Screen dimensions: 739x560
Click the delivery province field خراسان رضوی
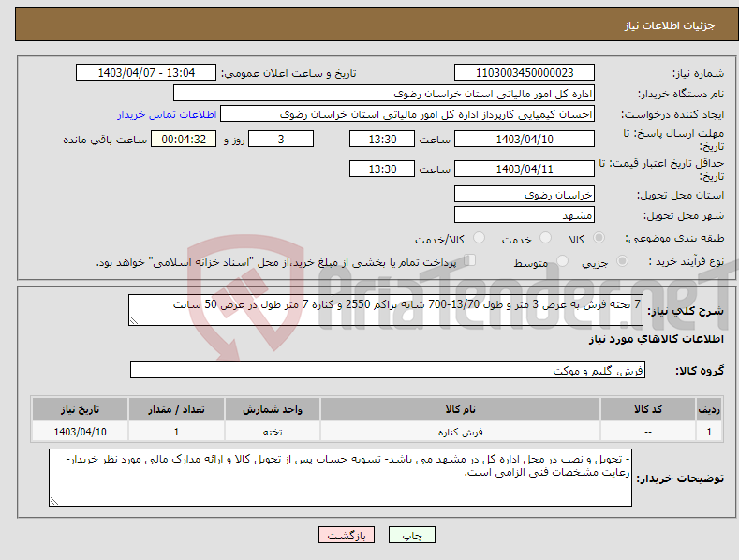point(525,194)
